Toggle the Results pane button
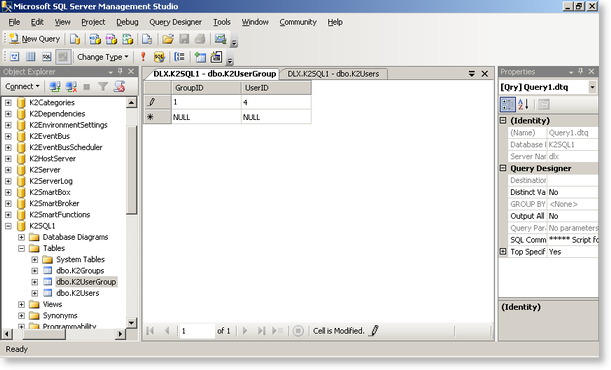The width and height of the screenshot is (611, 370). (x=62, y=57)
